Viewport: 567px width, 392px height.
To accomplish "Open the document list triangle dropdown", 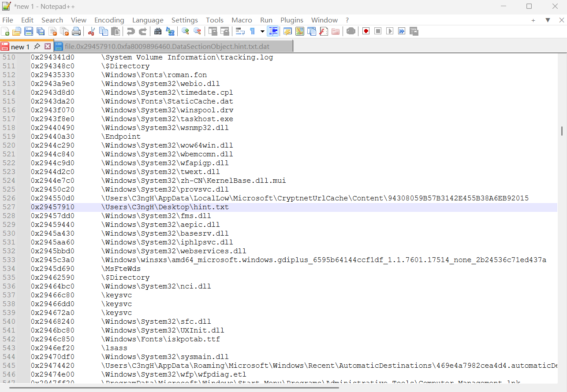I will pyautogui.click(x=548, y=20).
